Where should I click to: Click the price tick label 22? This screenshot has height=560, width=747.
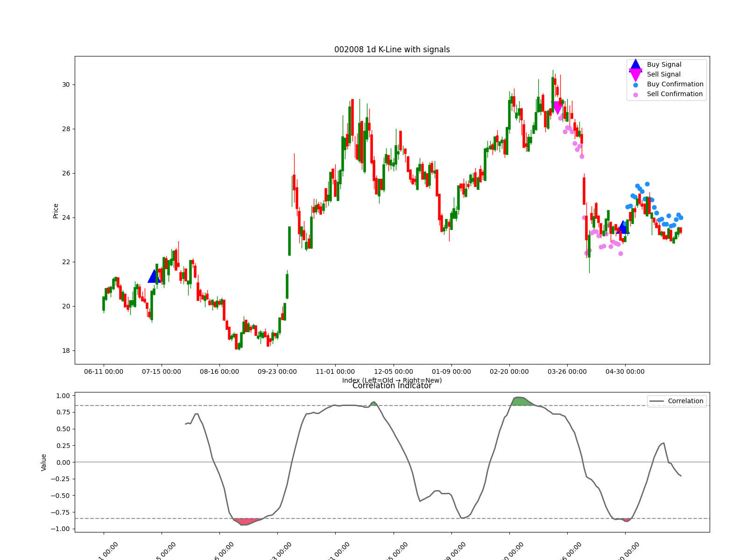click(x=66, y=262)
